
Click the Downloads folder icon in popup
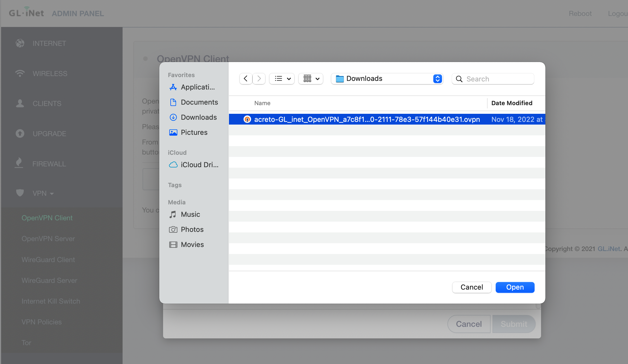[340, 79]
